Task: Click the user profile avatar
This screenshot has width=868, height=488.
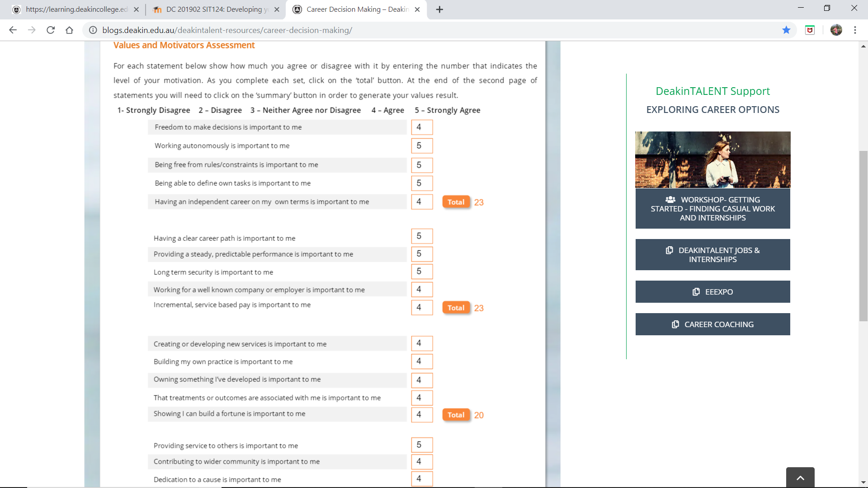Action: [836, 30]
